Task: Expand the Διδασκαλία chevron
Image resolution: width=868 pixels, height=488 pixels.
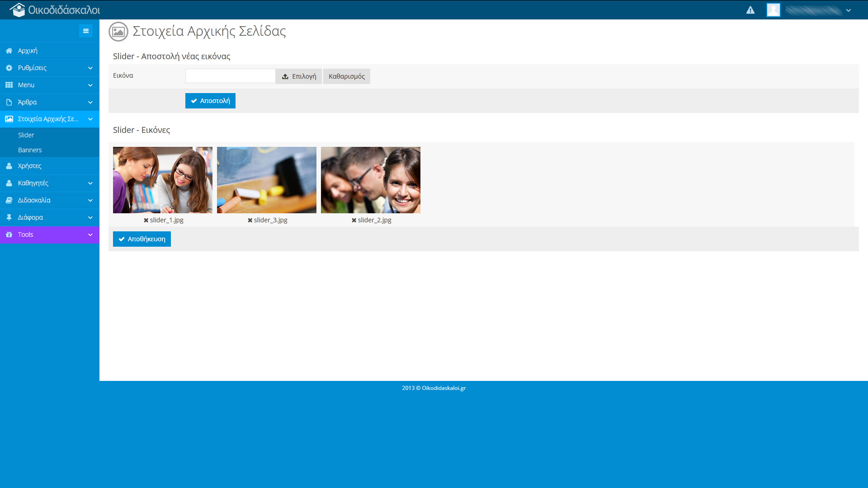Action: (x=90, y=200)
